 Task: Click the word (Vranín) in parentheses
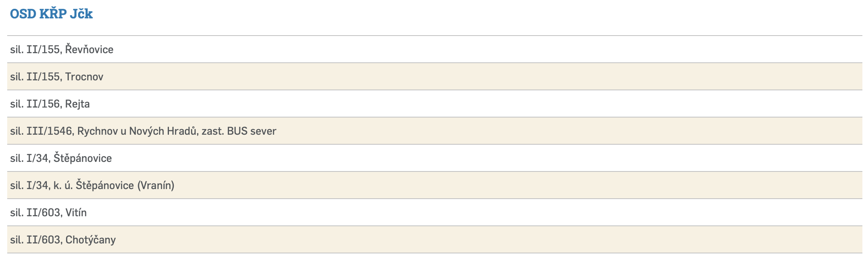pos(156,185)
